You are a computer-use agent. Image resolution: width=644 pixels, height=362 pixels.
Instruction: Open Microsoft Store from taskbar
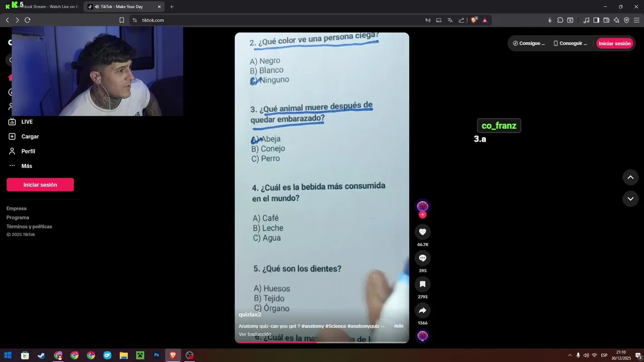[25, 355]
